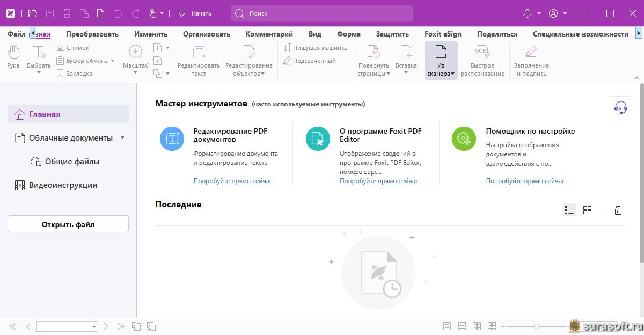The width and height of the screenshot is (644, 335).
Task: Switch recent files to thumbnail grid view
Action: pos(587,210)
